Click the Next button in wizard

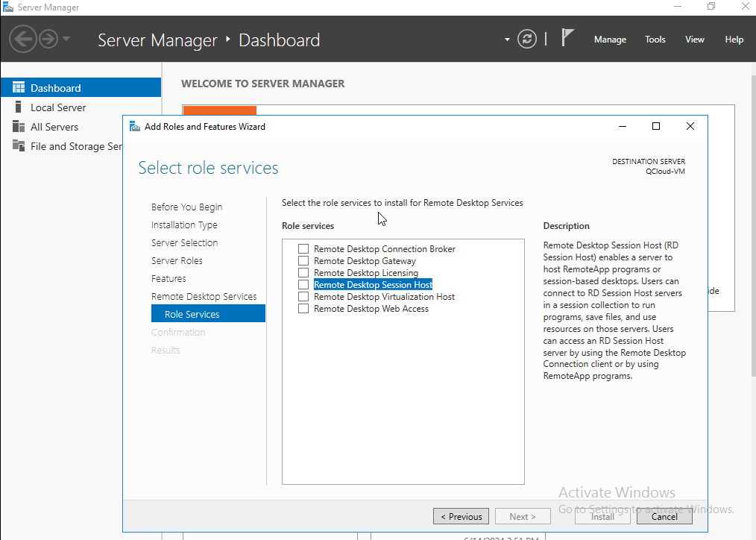click(x=523, y=516)
